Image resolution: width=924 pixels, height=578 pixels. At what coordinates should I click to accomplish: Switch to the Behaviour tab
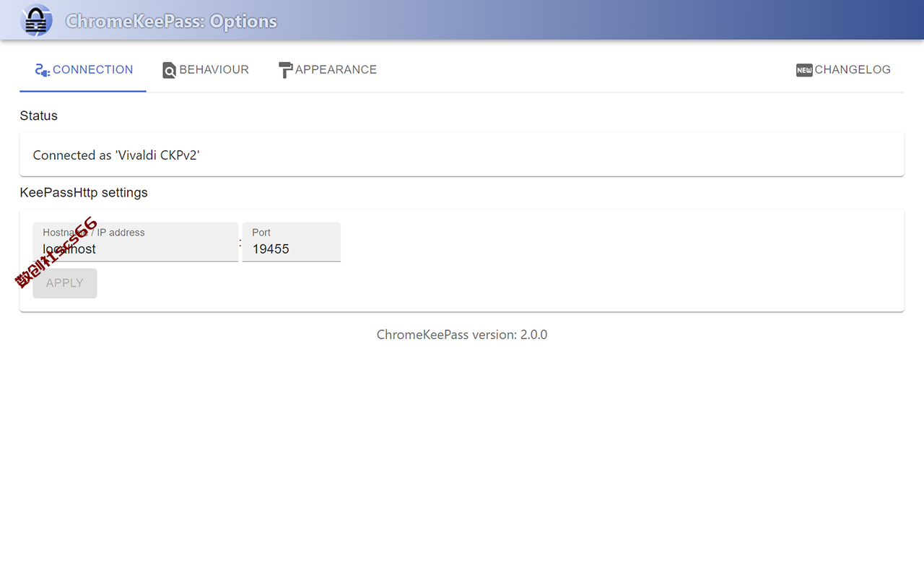pos(205,70)
